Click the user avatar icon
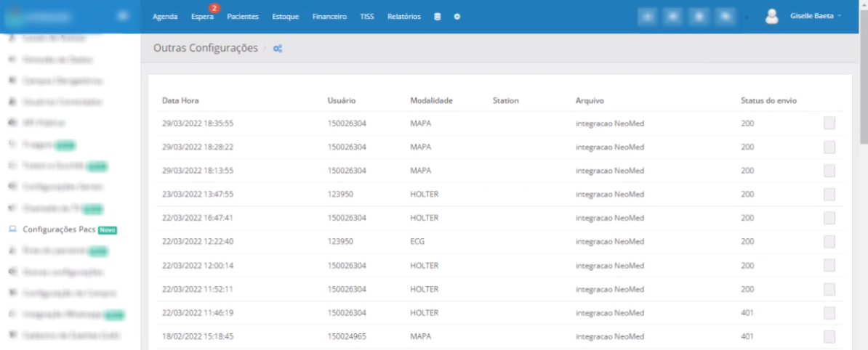This screenshot has height=350, width=868. click(x=772, y=17)
